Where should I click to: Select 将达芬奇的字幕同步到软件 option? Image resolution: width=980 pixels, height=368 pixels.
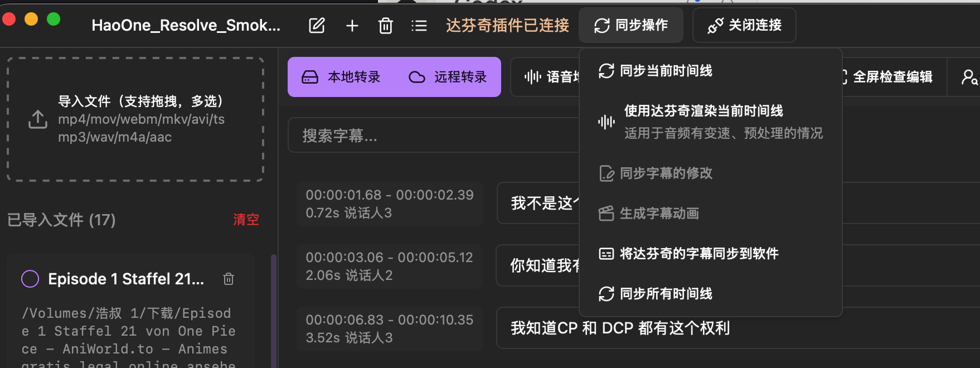[x=711, y=254]
